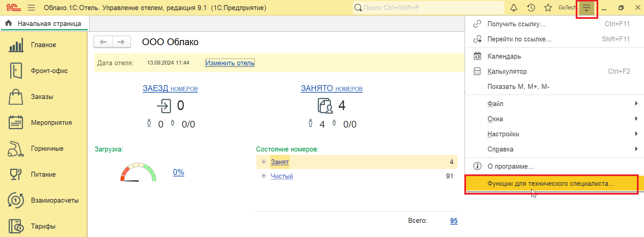644x237 pixels.
Task: Click the hotel date 13.09.2024 11:44
Action: pyautogui.click(x=168, y=63)
